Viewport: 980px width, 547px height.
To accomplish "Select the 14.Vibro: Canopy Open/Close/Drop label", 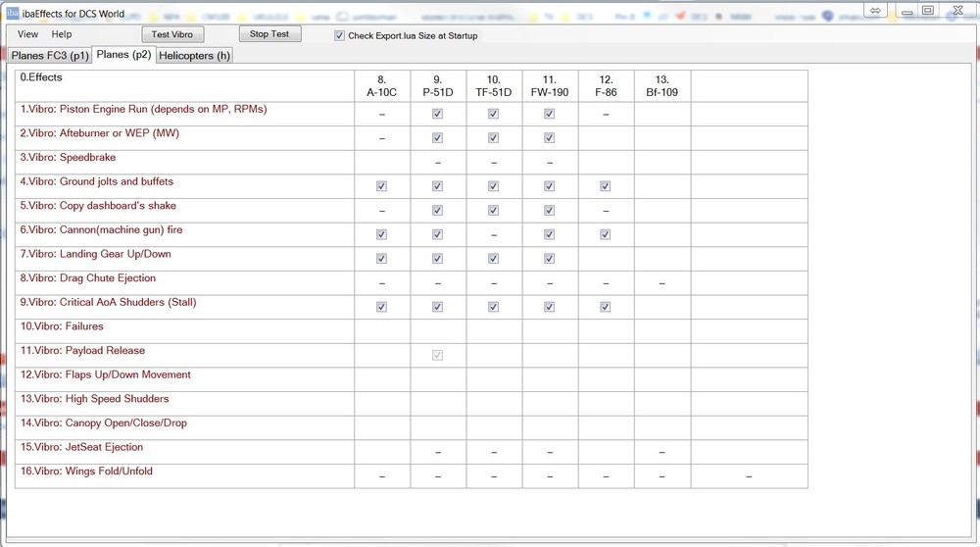I will coord(103,423).
